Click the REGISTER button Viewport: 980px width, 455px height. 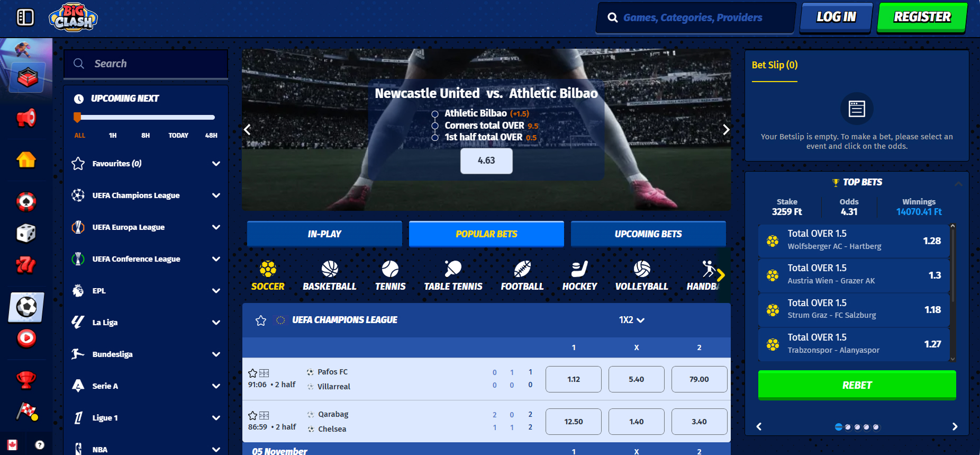point(922,17)
